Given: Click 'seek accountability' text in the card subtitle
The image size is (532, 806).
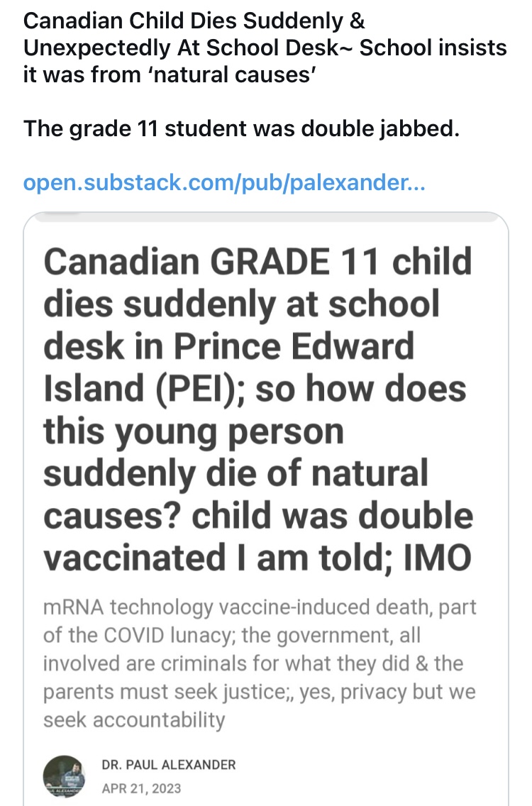Looking at the screenshot, I should [x=134, y=720].
